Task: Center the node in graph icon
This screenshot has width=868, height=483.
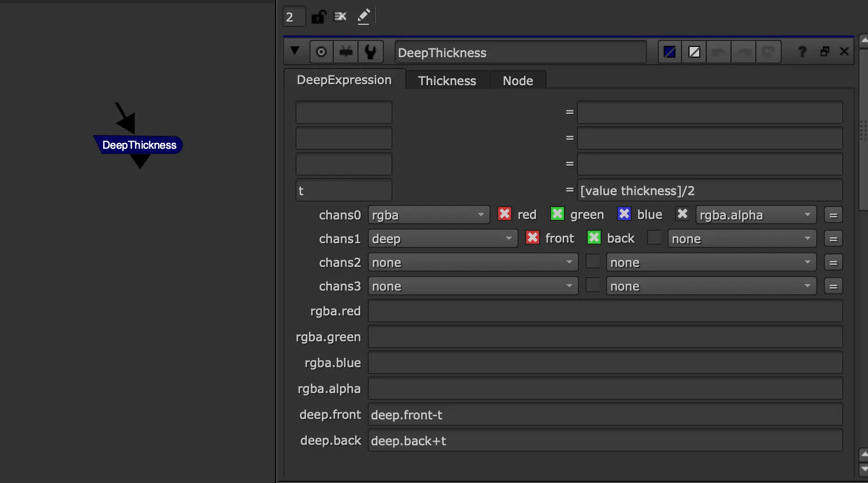Action: click(x=321, y=52)
